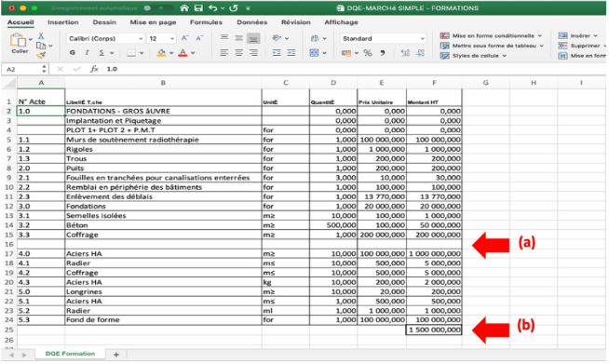
Task: Click the merge and center icon
Action: 314,53
